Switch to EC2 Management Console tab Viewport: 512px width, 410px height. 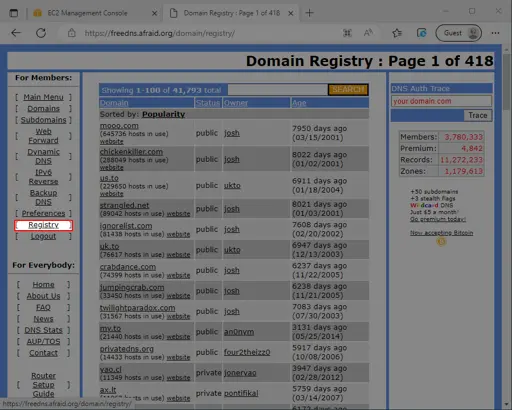pos(95,13)
